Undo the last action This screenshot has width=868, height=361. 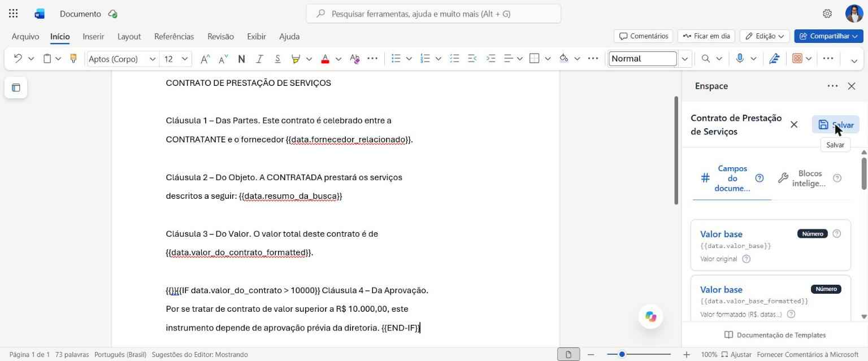(x=18, y=58)
